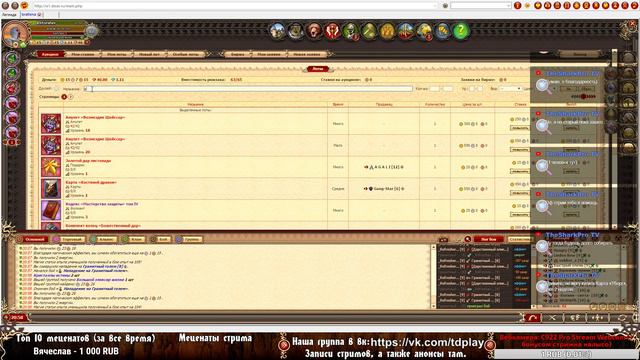Click the chat log vertical scrollbar
The image size is (640, 360).
pyautogui.click(x=433, y=276)
